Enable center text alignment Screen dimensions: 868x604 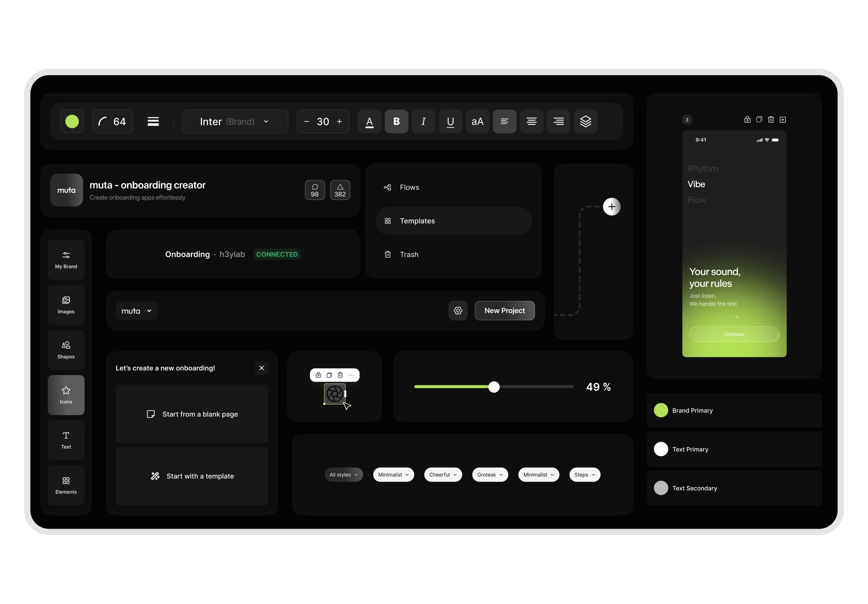(x=532, y=121)
